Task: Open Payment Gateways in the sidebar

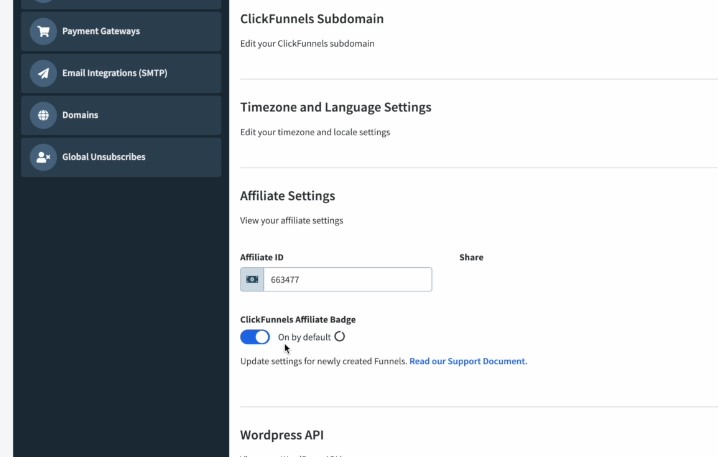Action: click(121, 31)
